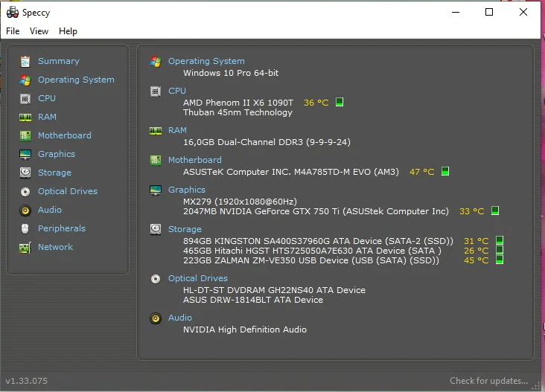This screenshot has width=545, height=392.
Task: Click the CPU chip icon in the main panel
Action: coord(156,91)
